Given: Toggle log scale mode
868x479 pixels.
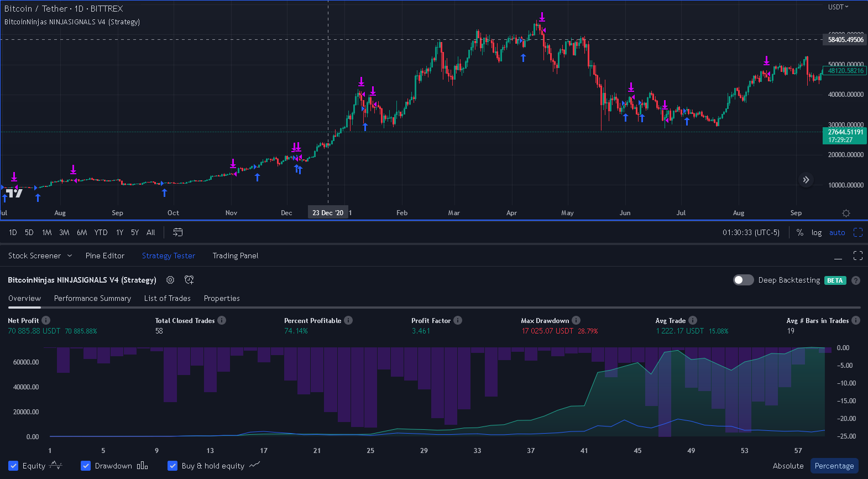Looking at the screenshot, I should [817, 232].
